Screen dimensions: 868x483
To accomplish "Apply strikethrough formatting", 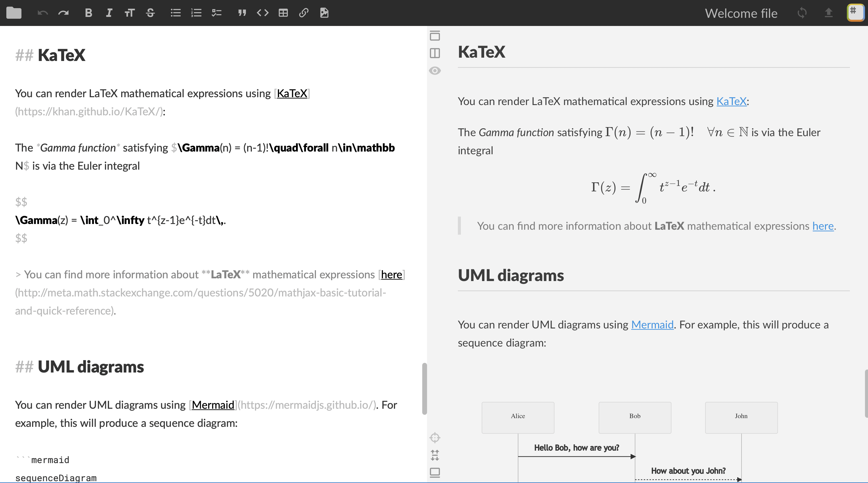I will (150, 13).
